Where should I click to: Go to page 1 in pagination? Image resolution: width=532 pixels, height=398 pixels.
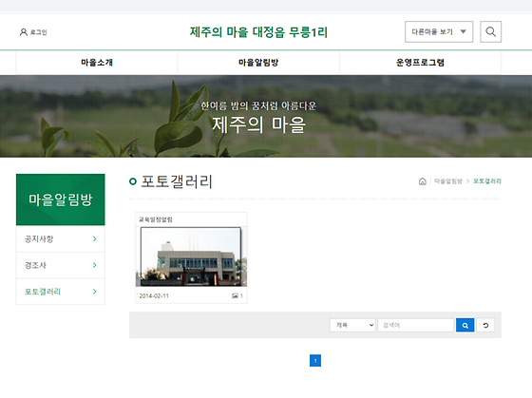315,360
